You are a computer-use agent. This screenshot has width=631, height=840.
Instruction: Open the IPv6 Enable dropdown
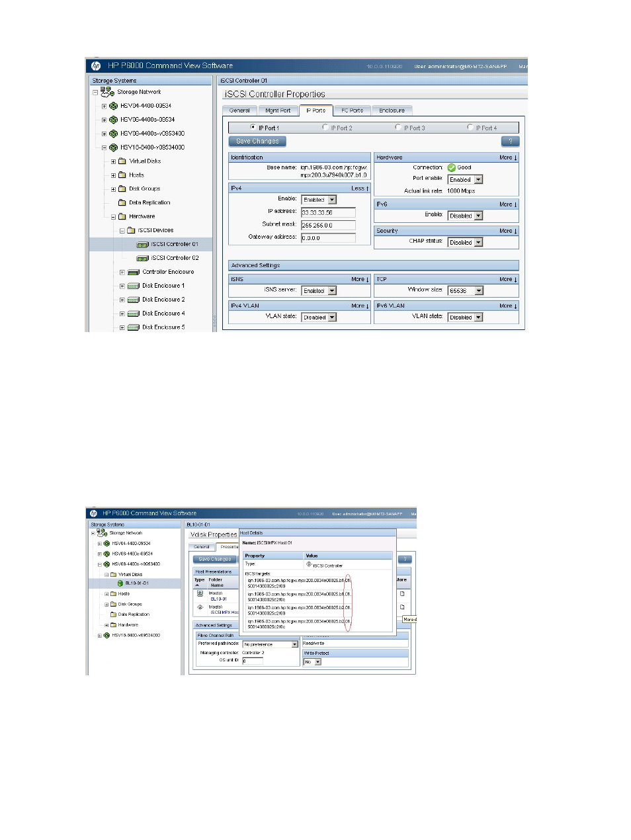466,216
